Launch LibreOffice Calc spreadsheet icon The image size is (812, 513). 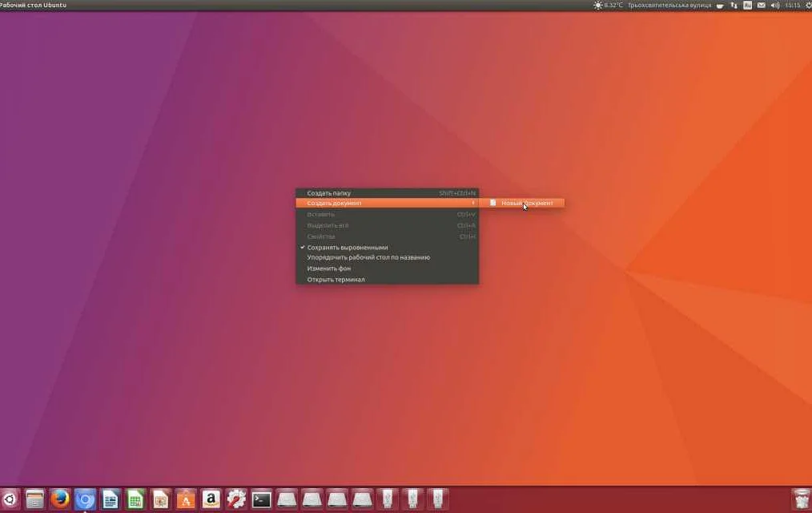[135, 499]
